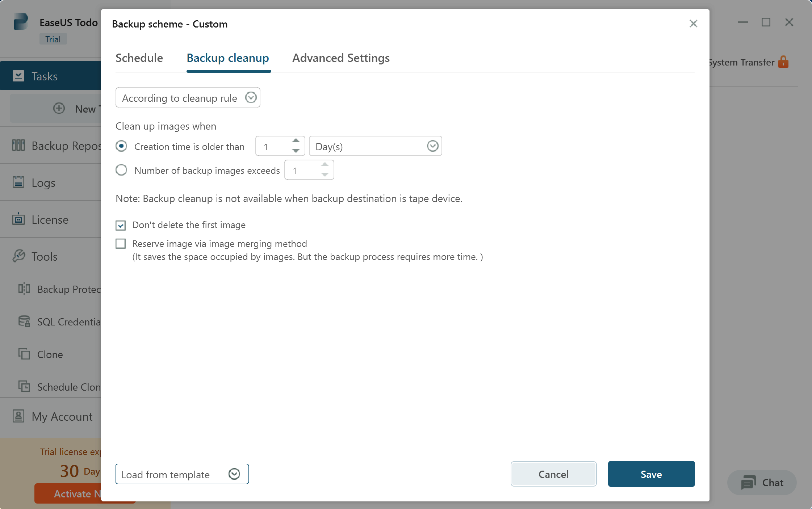This screenshot has width=812, height=509.
Task: Save the backup scheme
Action: (651, 474)
